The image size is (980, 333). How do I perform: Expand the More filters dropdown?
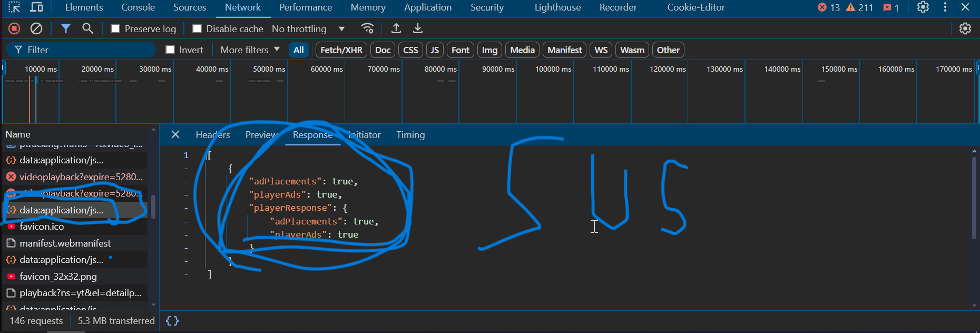point(250,50)
